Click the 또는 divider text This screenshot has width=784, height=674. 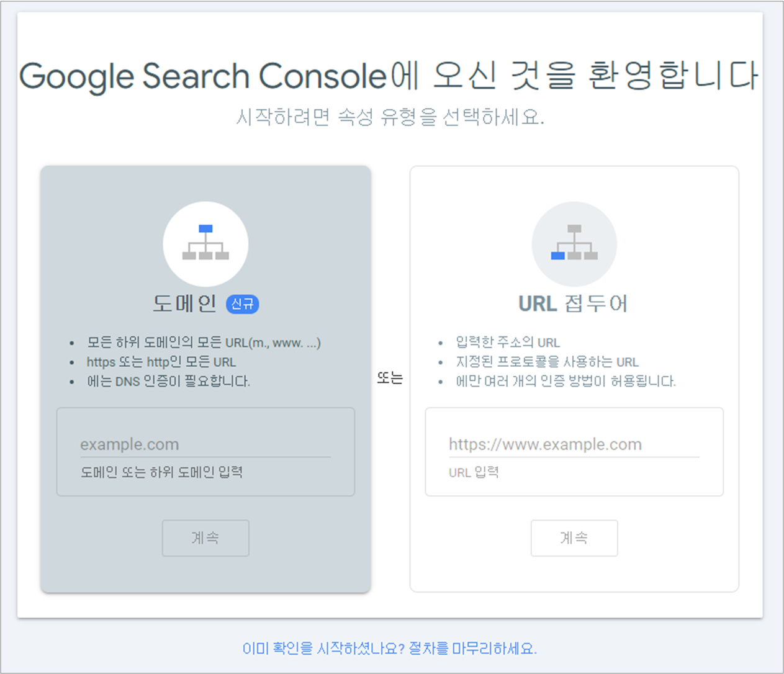(x=390, y=378)
